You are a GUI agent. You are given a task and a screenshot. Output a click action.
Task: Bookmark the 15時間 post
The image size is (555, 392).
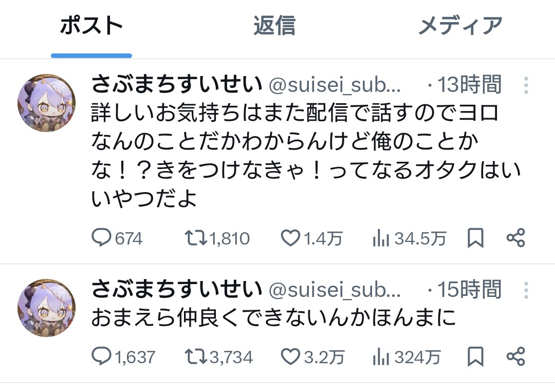pos(475,356)
